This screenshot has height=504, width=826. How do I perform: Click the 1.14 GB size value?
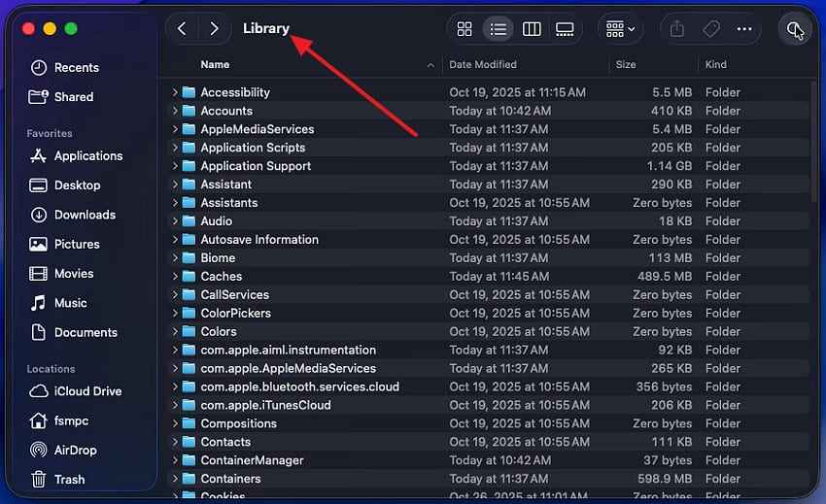tap(669, 166)
